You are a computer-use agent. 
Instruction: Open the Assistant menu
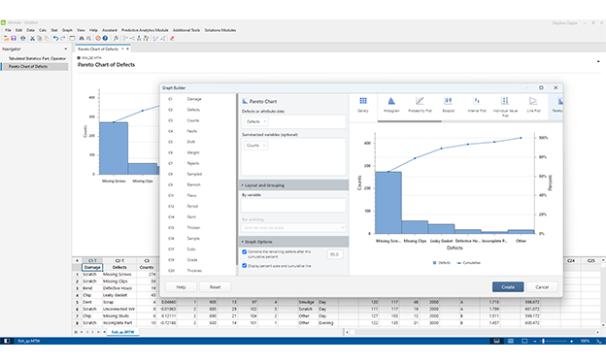(x=110, y=30)
